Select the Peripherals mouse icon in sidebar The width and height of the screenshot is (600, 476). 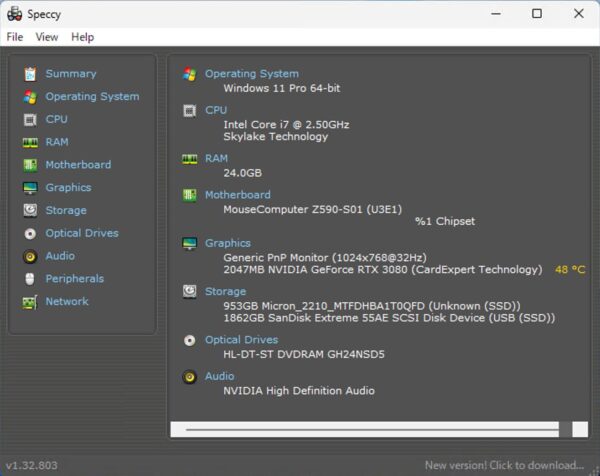tap(30, 279)
